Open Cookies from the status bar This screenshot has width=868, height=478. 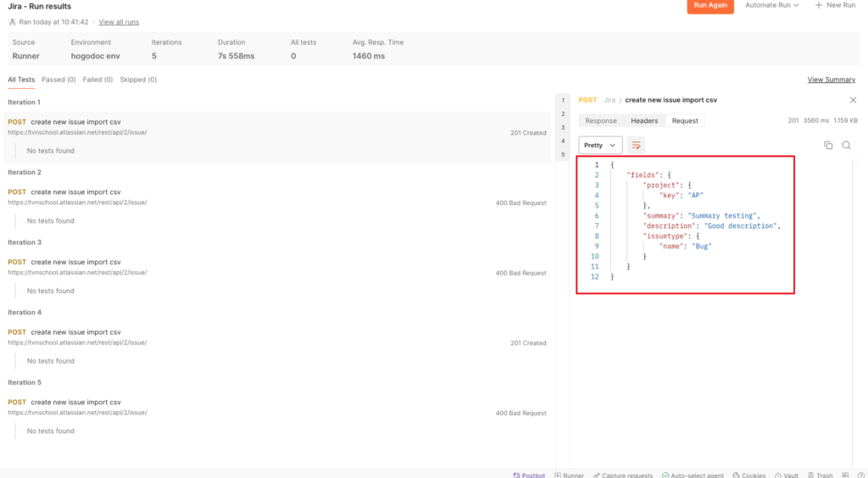coord(749,475)
